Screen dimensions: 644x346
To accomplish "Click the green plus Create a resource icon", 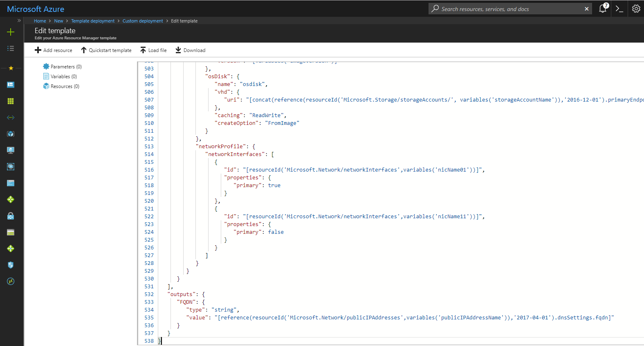I will [11, 32].
